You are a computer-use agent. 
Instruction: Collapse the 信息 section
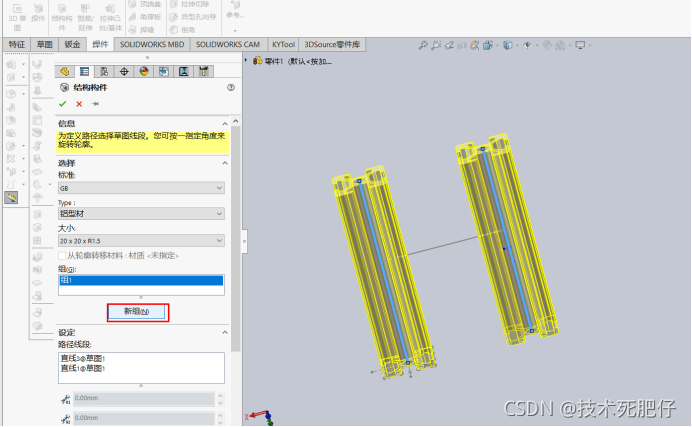tap(225, 124)
